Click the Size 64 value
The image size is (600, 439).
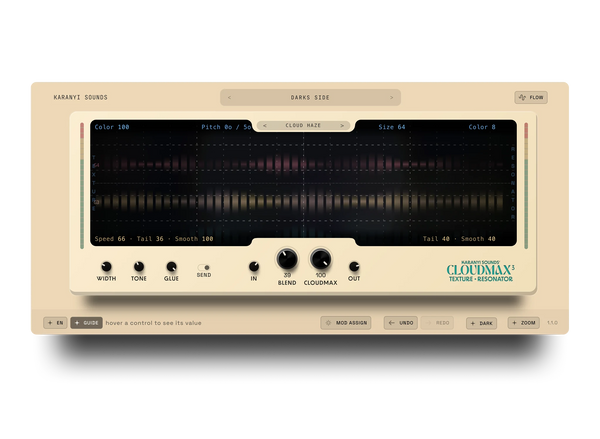pyautogui.click(x=392, y=127)
